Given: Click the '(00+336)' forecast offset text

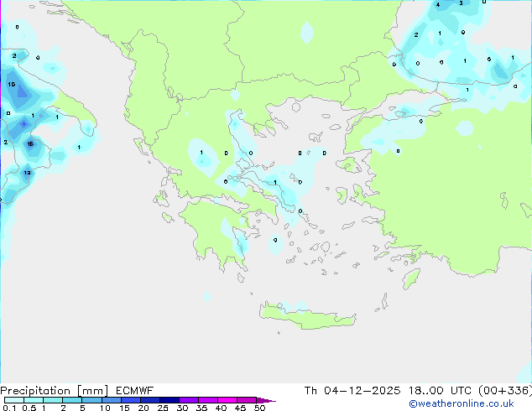Looking at the screenshot, I should tap(505, 391).
